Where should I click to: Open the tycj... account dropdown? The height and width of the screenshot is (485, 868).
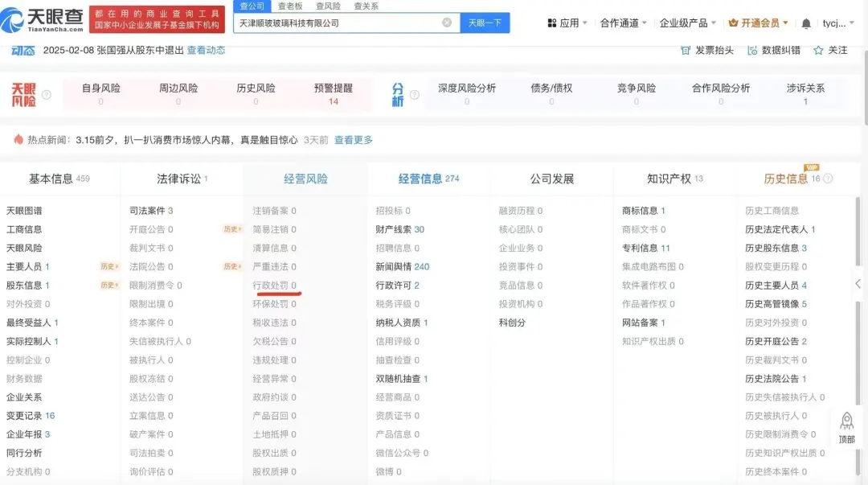pos(838,23)
